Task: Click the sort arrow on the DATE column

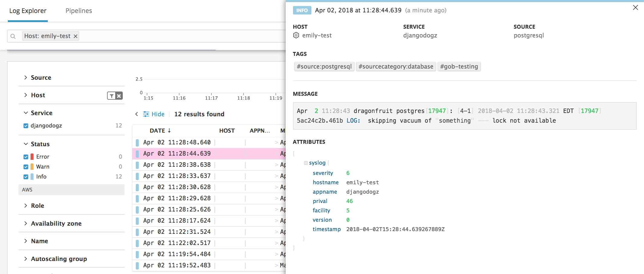Action: [x=169, y=130]
